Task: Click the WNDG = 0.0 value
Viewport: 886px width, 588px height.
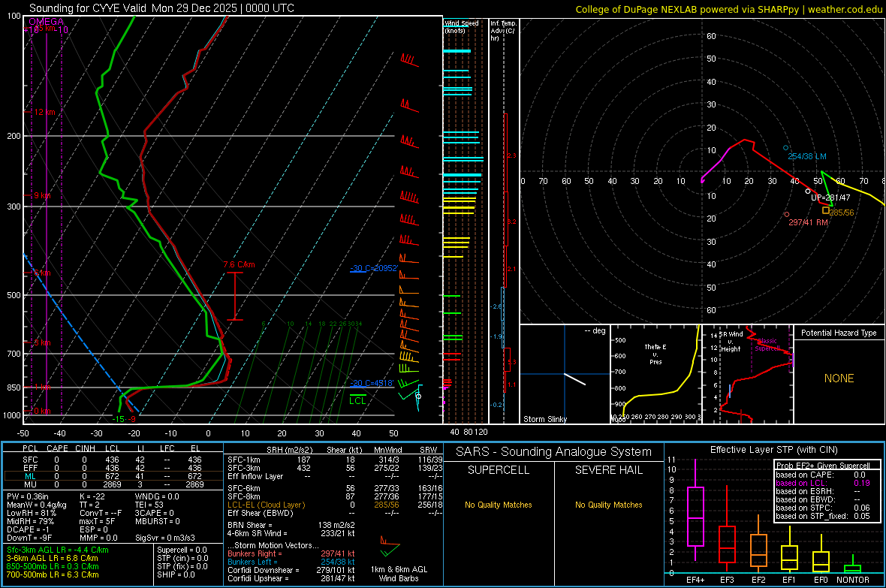Action: click(x=157, y=496)
